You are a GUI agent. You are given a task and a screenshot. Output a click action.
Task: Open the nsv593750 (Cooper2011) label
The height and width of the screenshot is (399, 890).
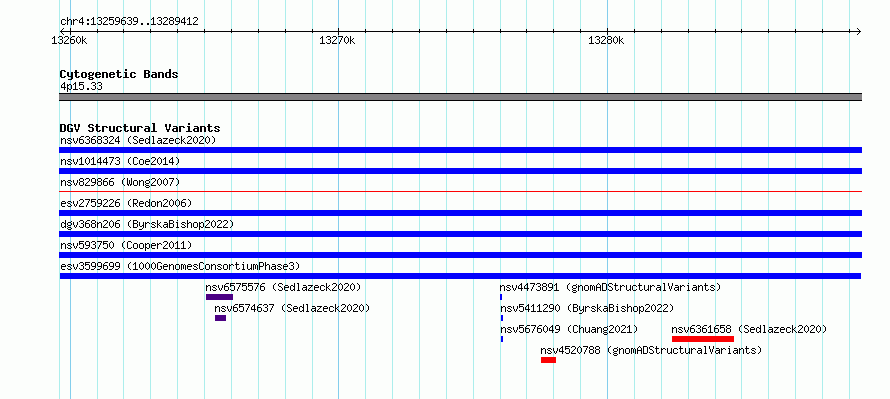[126, 245]
